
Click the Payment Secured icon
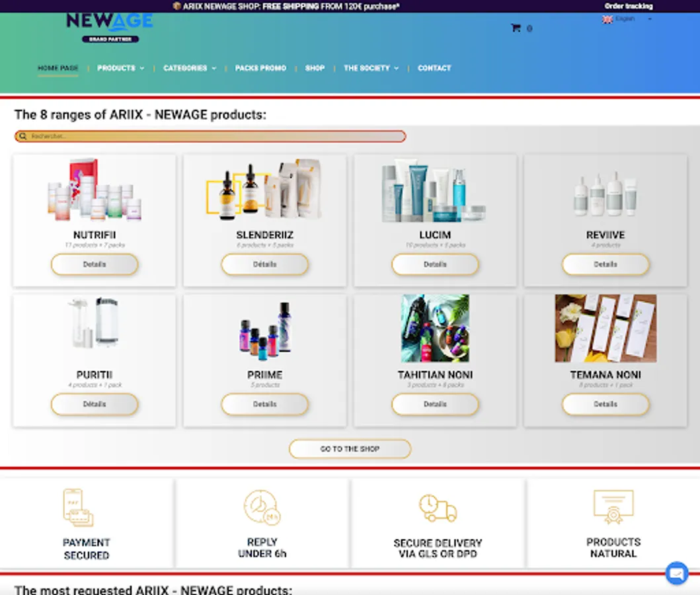(78, 508)
